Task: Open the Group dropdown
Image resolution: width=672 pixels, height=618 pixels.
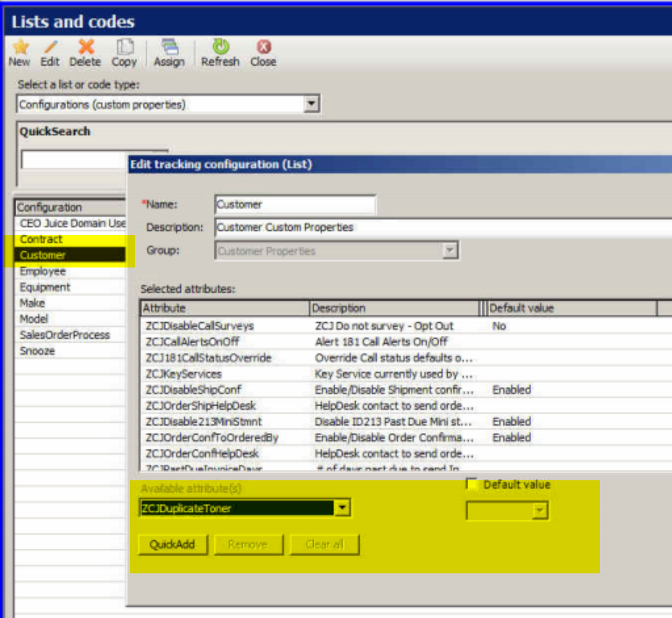Action: [450, 251]
